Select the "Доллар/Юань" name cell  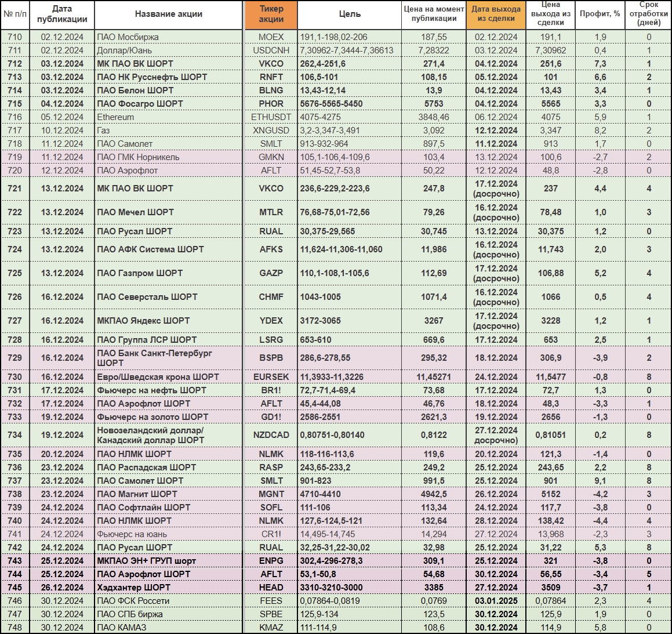point(168,50)
